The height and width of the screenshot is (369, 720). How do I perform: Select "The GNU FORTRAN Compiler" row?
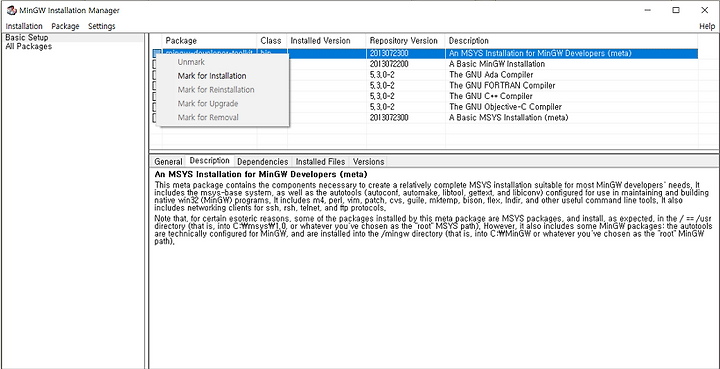(502, 85)
